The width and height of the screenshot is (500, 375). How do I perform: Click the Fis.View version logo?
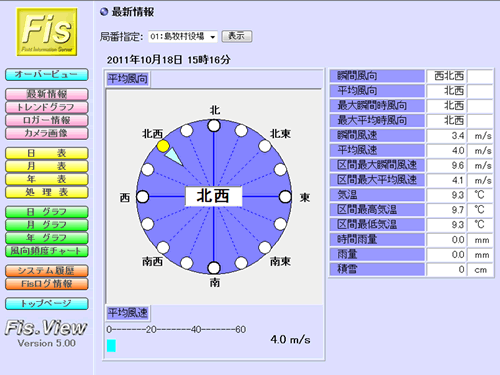pos(46,333)
